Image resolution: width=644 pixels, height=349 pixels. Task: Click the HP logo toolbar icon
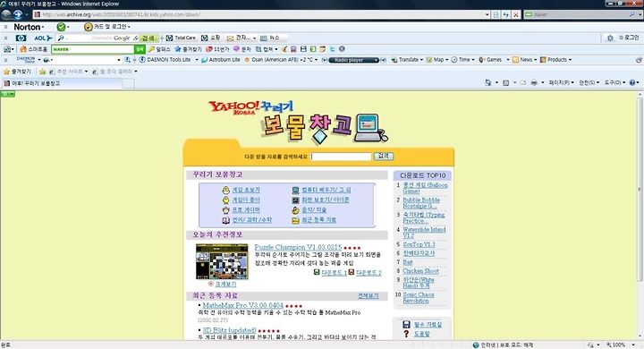coord(21,38)
